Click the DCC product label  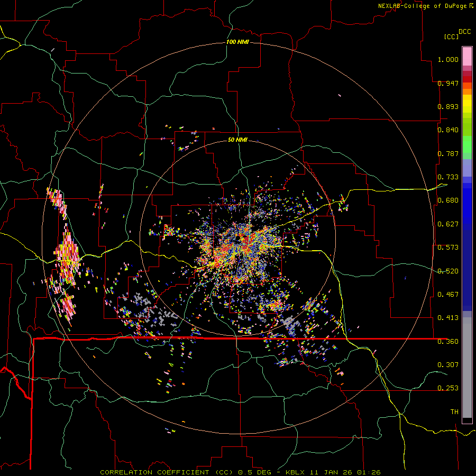click(464, 32)
